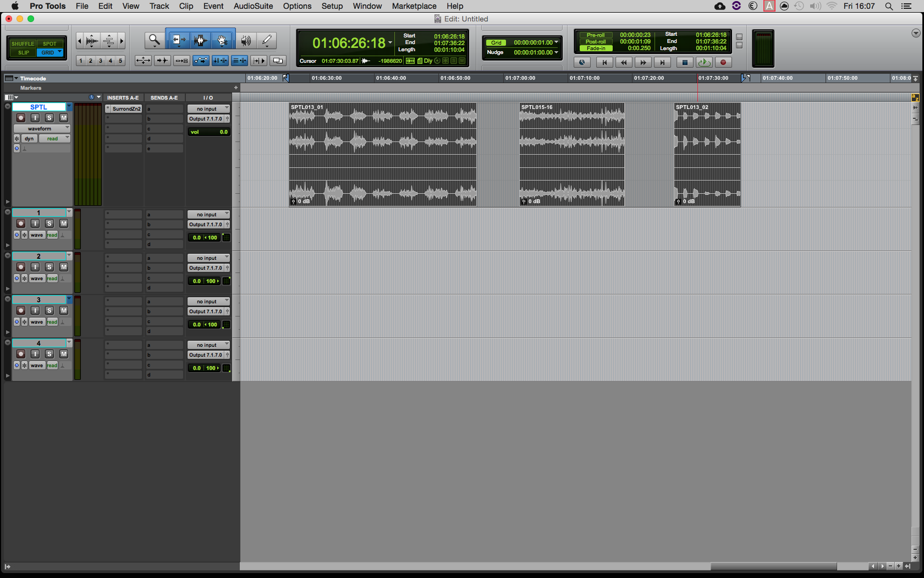Viewport: 924px width, 578px height.
Task: Click the Online sync clock button
Action: tap(582, 62)
